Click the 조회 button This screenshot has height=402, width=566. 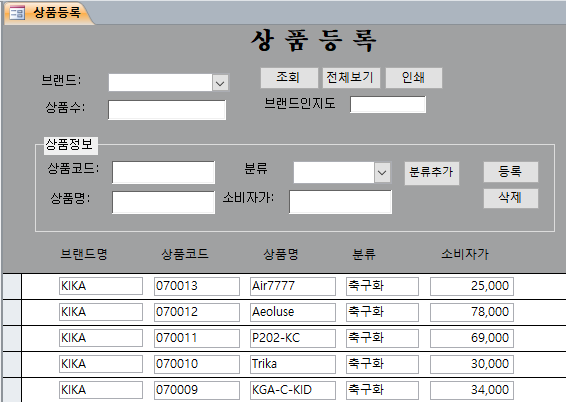point(289,78)
